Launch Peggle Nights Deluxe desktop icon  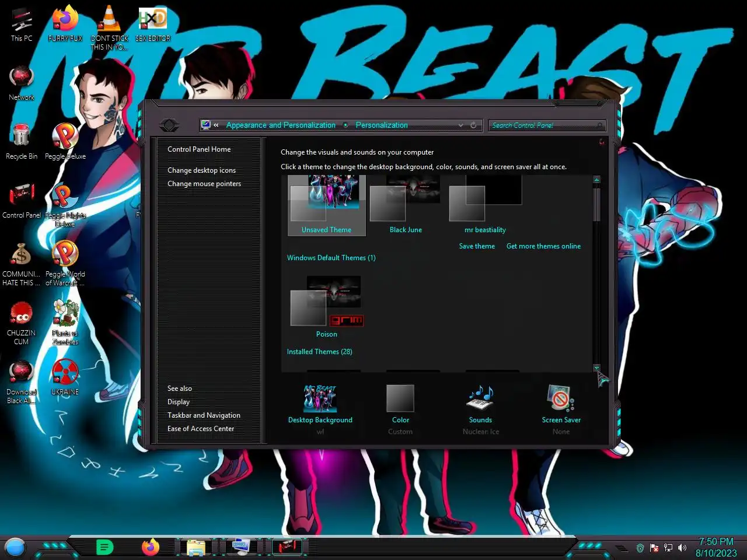[x=65, y=205]
